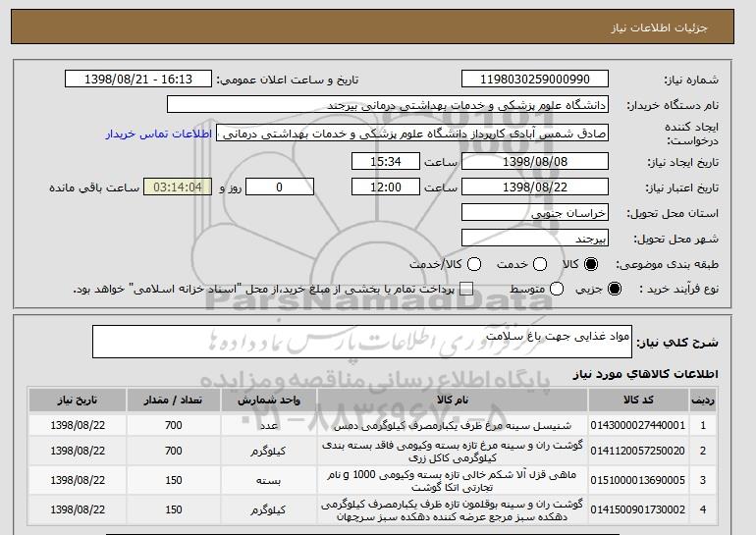Select the خدمت radio button
The width and height of the screenshot is (756, 535).
pos(540,264)
